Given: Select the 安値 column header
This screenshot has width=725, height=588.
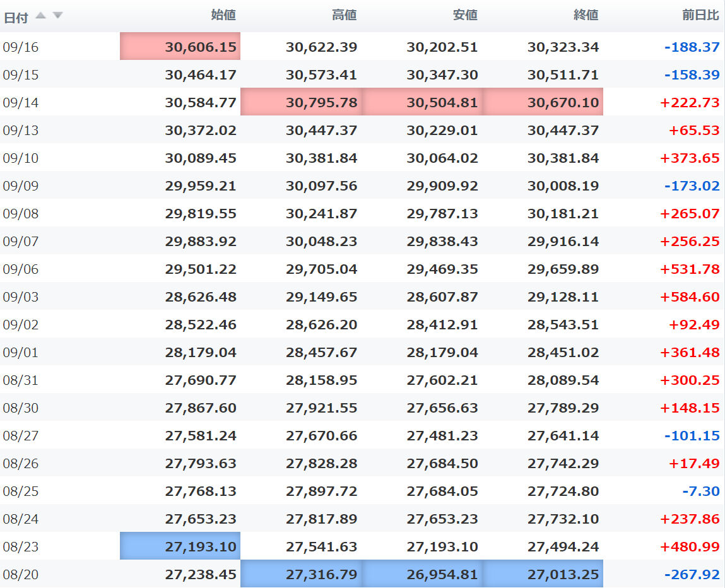Looking at the screenshot, I should pos(465,15).
